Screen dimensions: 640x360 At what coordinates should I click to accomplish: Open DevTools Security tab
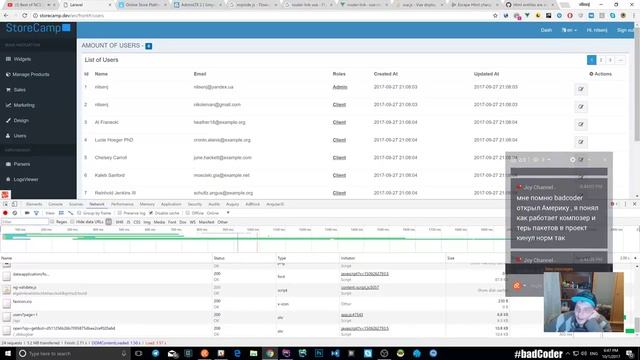tap(195, 204)
